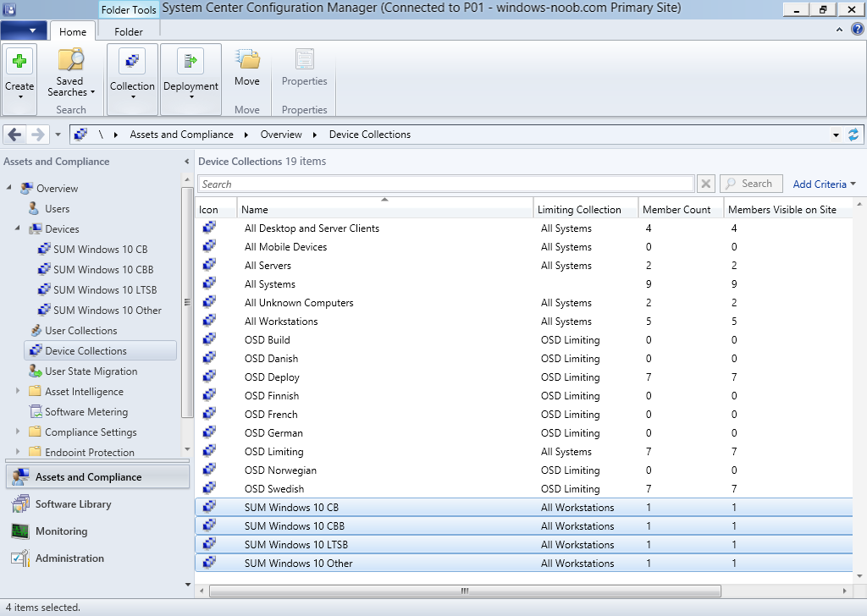This screenshot has width=867, height=616.
Task: Select the All Unknown Computers collection
Action: 523,303
